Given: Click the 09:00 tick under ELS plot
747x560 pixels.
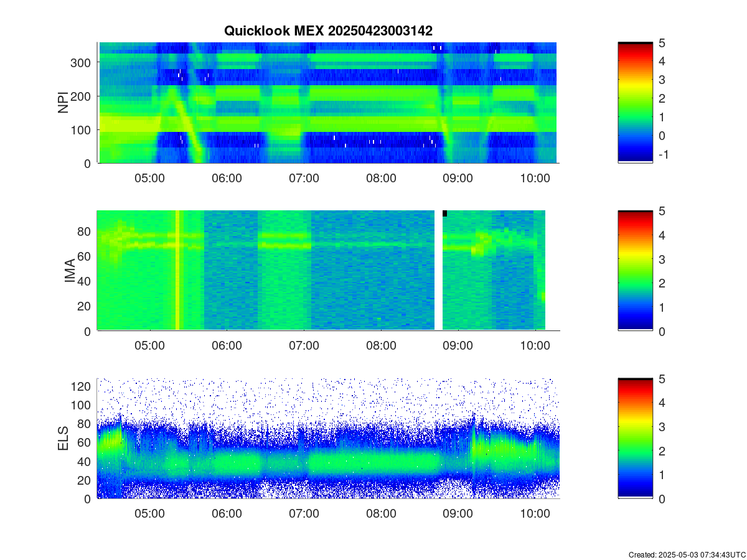Looking at the screenshot, I should click(458, 513).
